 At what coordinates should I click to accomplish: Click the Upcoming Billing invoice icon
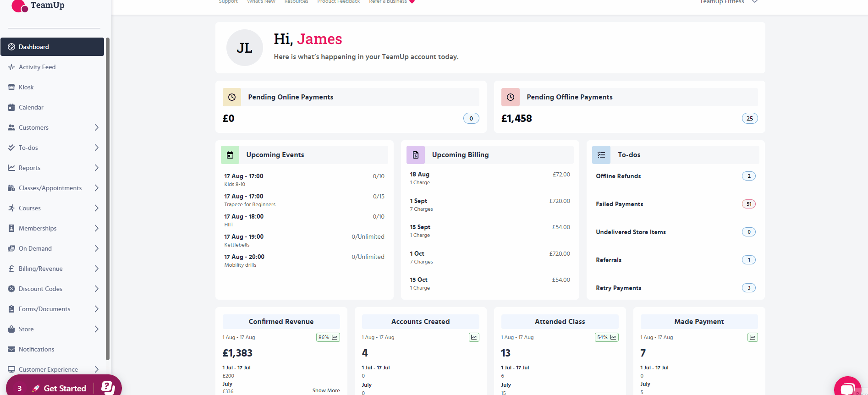(416, 155)
